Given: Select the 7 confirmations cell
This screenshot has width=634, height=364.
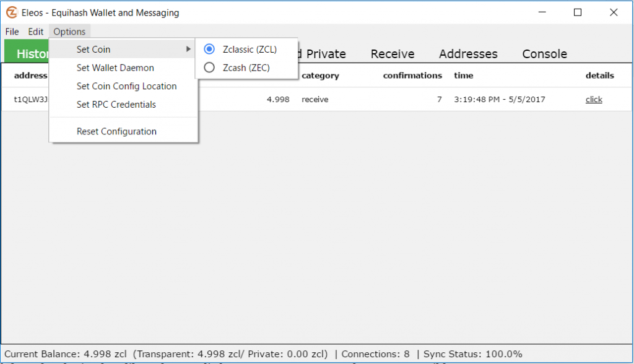Looking at the screenshot, I should coord(439,100).
